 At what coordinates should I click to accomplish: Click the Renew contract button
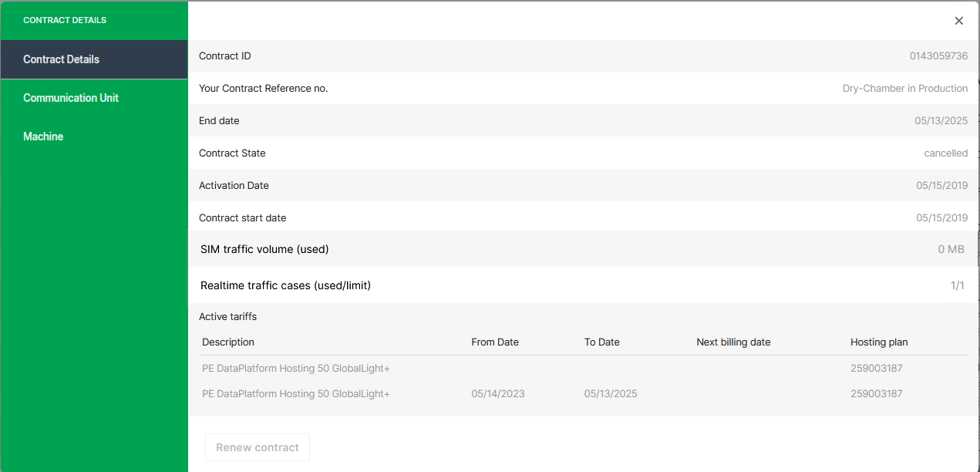click(x=257, y=447)
